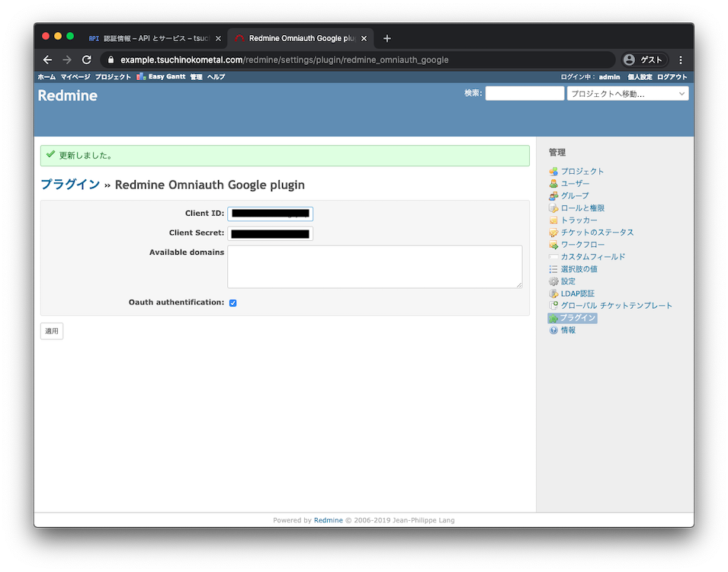Click the カスタムフィールド sidebar icon

553,257
